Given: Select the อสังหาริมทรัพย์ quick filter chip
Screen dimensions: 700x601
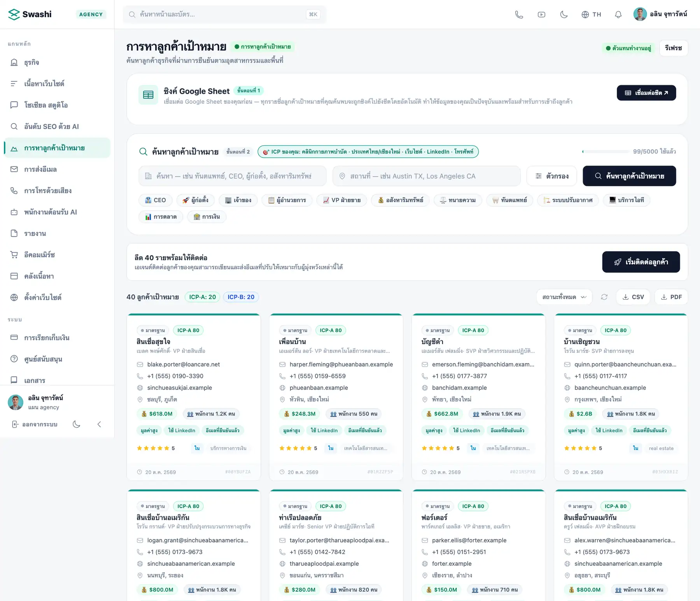Looking at the screenshot, I should click(x=400, y=200).
